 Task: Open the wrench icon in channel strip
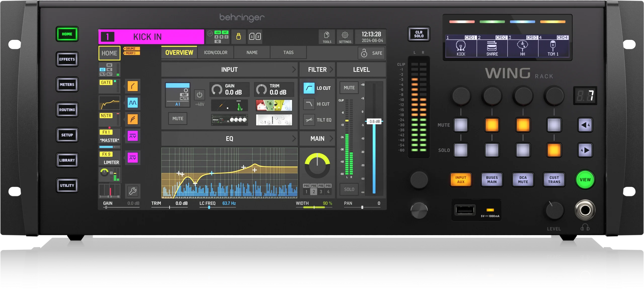pos(133,191)
